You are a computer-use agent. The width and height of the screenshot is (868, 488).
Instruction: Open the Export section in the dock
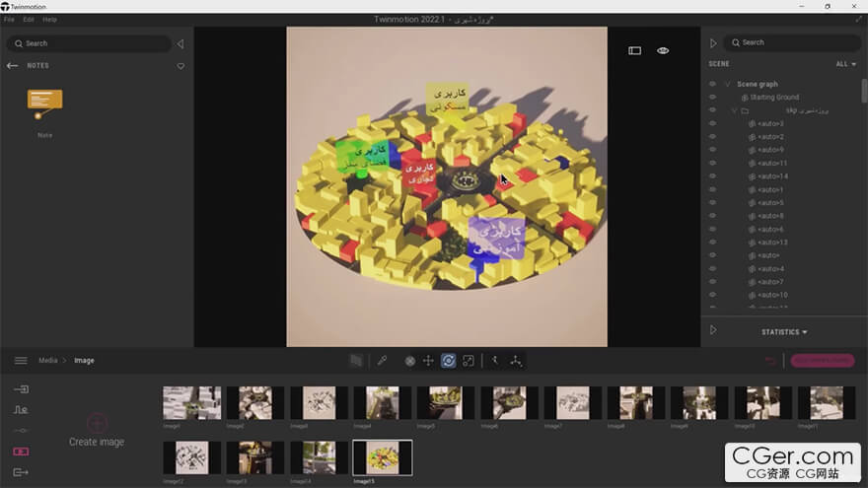click(x=21, y=472)
